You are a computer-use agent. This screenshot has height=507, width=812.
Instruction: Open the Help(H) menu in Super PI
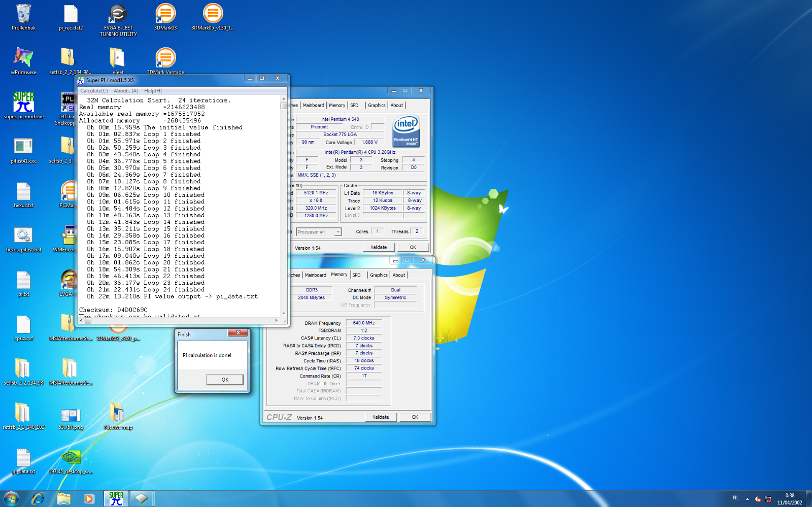[153, 91]
